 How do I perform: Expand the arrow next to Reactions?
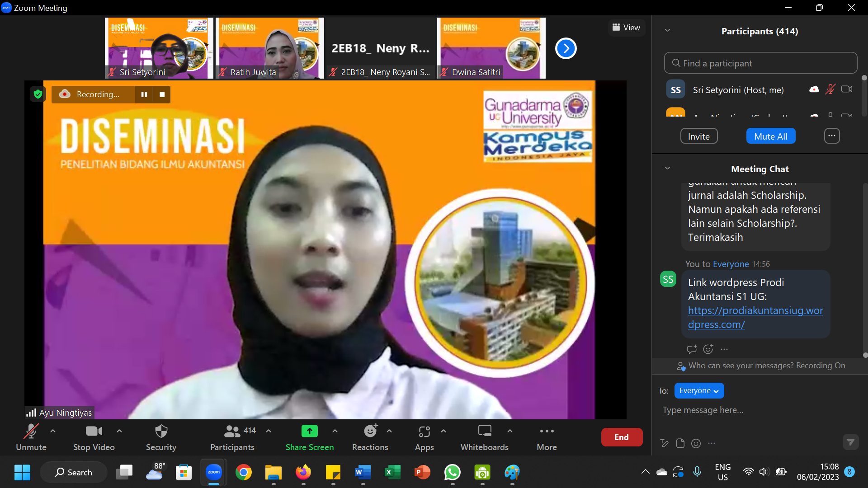(x=389, y=431)
